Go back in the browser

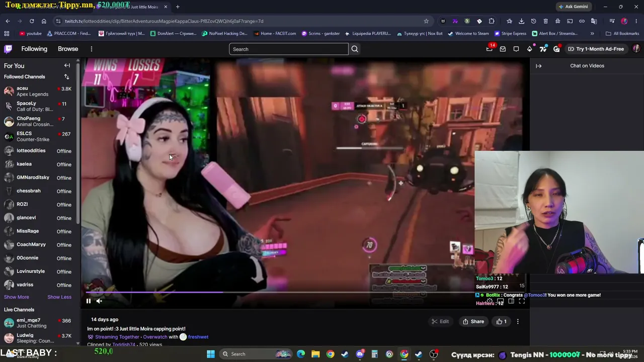tap(8, 21)
